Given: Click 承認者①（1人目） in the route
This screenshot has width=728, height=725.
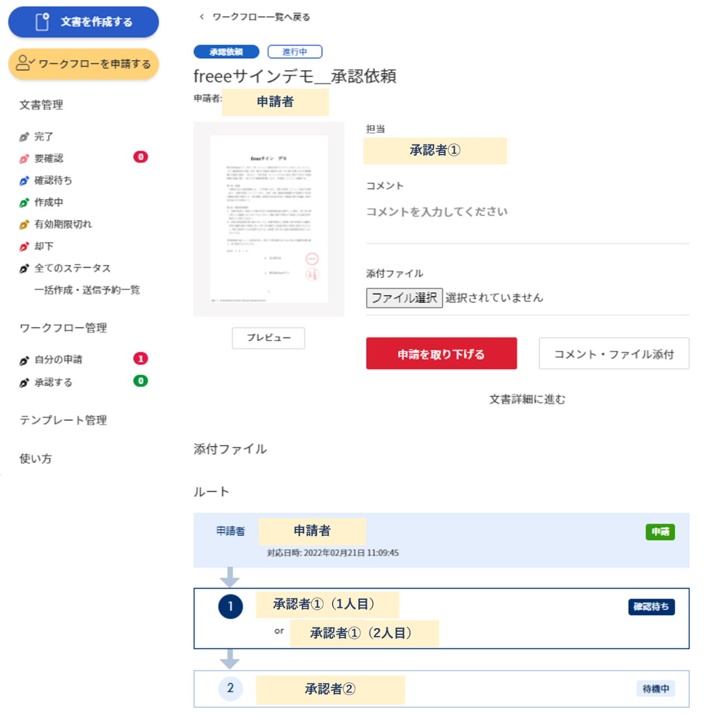Looking at the screenshot, I should (327, 604).
